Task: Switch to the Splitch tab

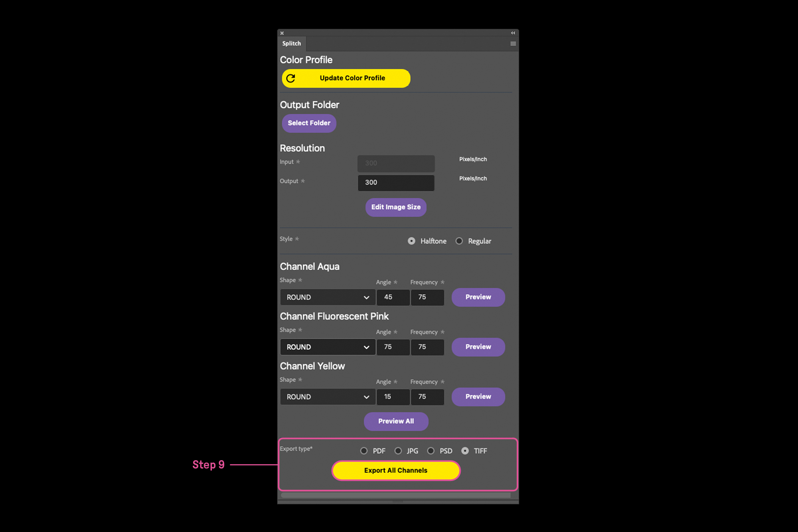Action: tap(292, 44)
